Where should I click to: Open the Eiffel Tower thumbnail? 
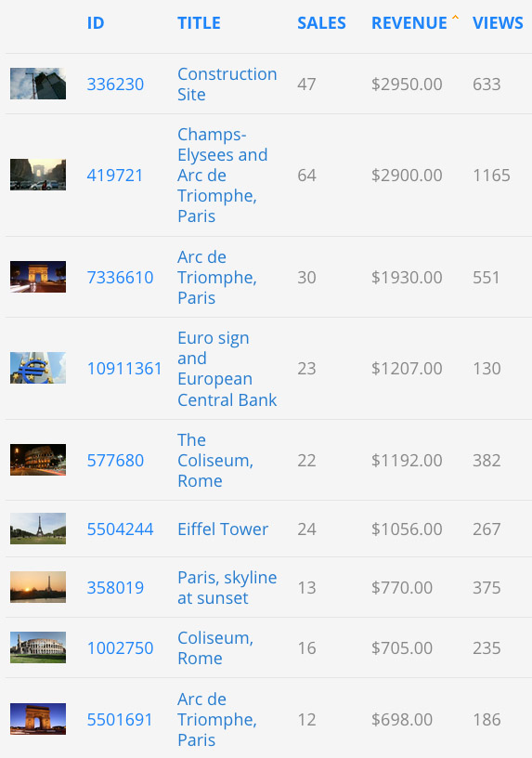point(38,529)
